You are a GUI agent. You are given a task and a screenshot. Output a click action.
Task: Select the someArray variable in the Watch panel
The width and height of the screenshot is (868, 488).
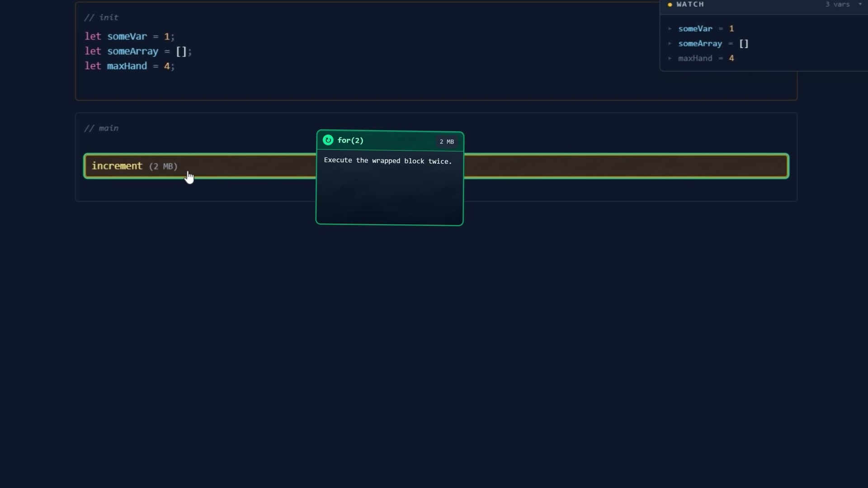700,43
